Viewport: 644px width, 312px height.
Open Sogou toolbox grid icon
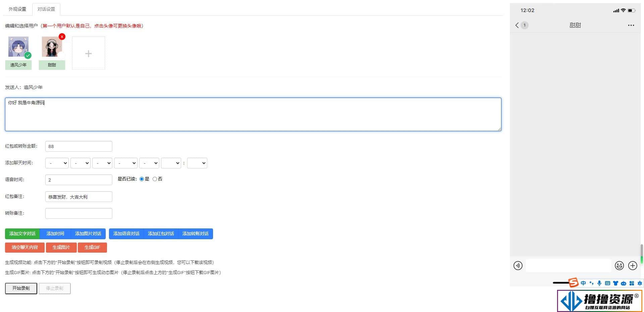click(x=632, y=283)
